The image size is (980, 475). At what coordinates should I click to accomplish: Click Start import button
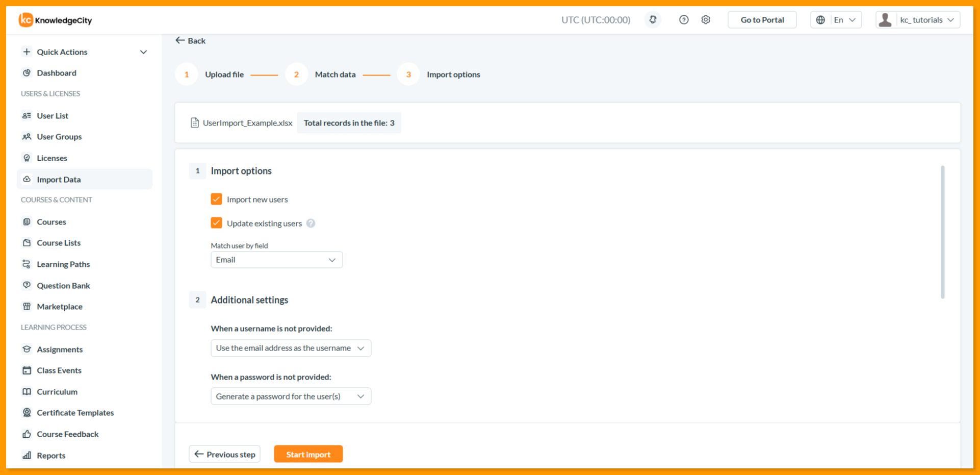308,454
